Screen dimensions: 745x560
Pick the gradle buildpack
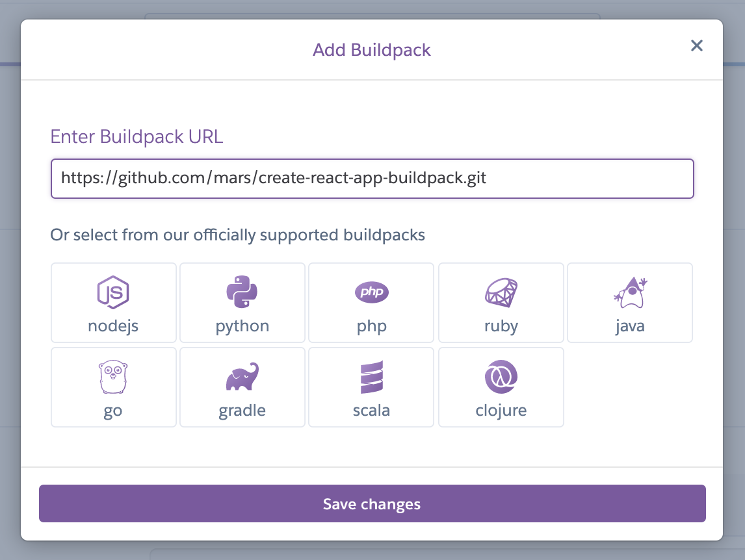242,387
